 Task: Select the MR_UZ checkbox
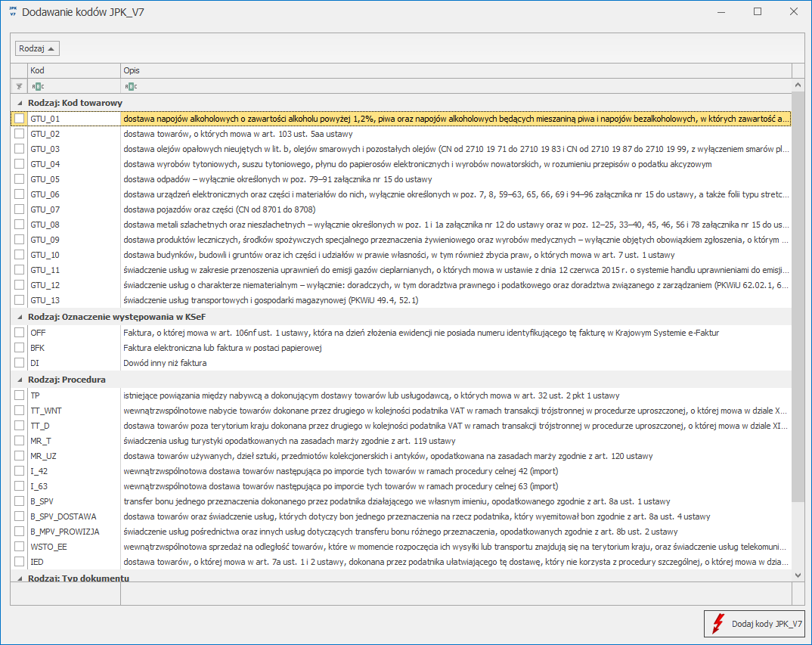pos(20,456)
